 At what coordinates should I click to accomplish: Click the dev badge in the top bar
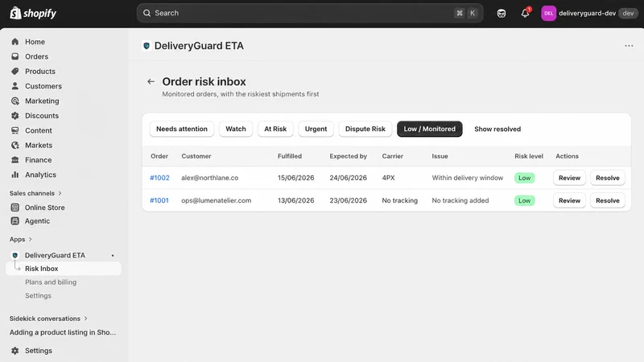pyautogui.click(x=628, y=13)
